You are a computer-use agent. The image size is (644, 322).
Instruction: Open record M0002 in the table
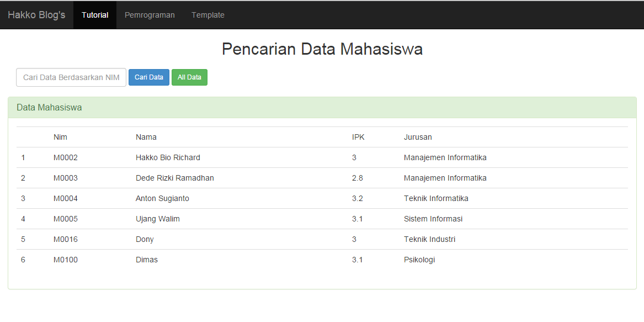coord(65,157)
